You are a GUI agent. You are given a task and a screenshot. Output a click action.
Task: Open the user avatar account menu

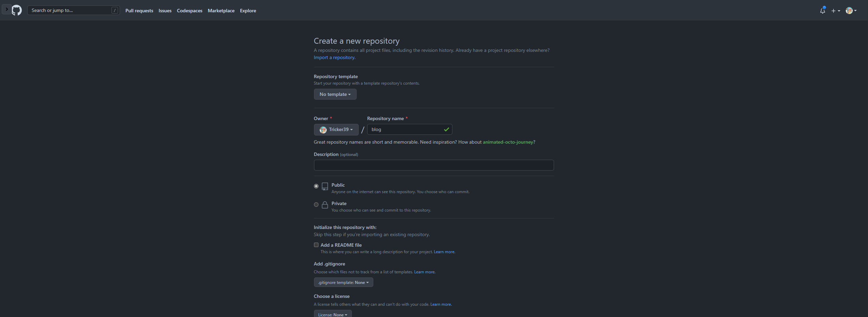(851, 11)
